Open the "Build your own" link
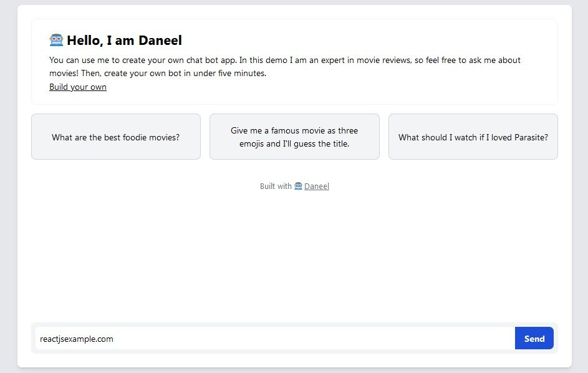588x373 pixels. (x=78, y=87)
